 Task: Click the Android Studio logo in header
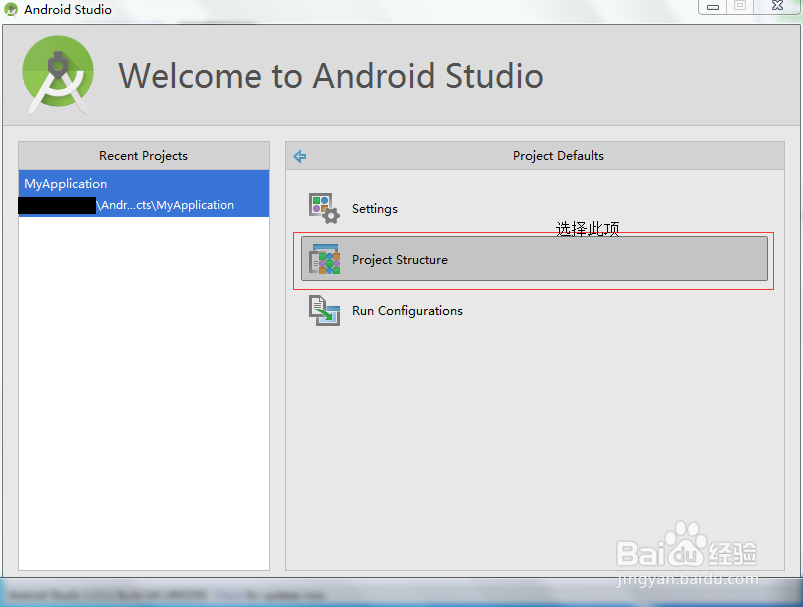(58, 74)
